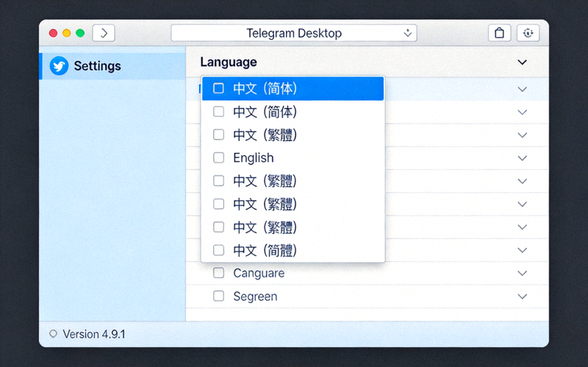The height and width of the screenshot is (367, 588).
Task: Collapse the Language section header chevron
Action: [522, 63]
